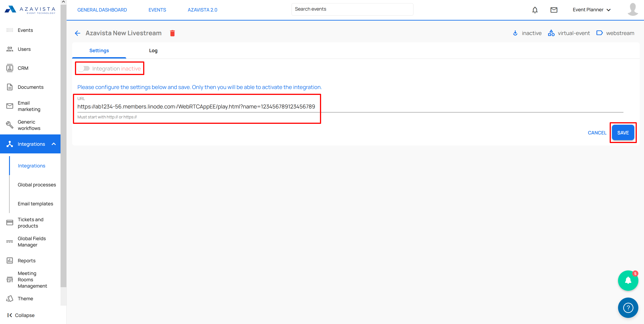Image resolution: width=644 pixels, height=324 pixels.
Task: Click the Users people icon
Action: [x=9, y=49]
